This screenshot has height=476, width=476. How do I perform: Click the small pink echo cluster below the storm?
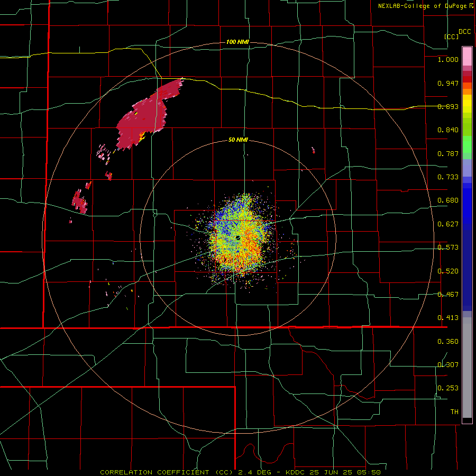(x=103, y=154)
